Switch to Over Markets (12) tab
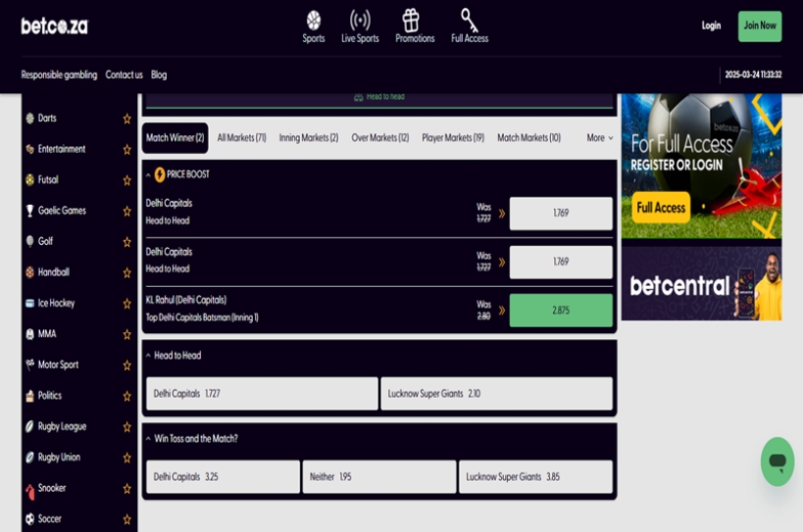 tap(380, 137)
